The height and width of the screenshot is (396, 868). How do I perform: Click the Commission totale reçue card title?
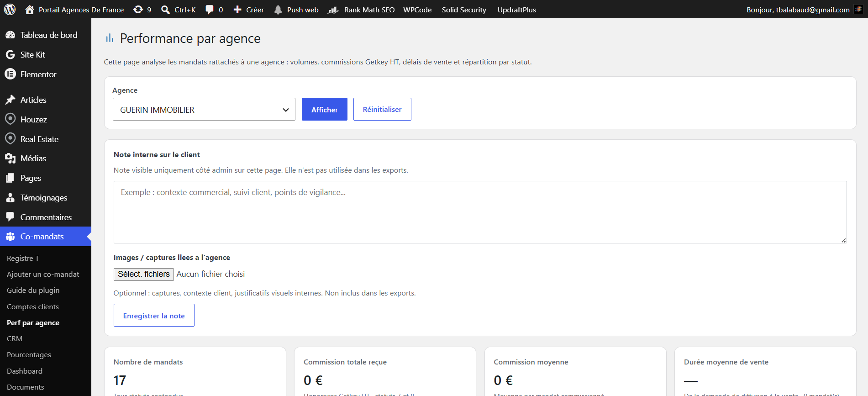coord(345,362)
